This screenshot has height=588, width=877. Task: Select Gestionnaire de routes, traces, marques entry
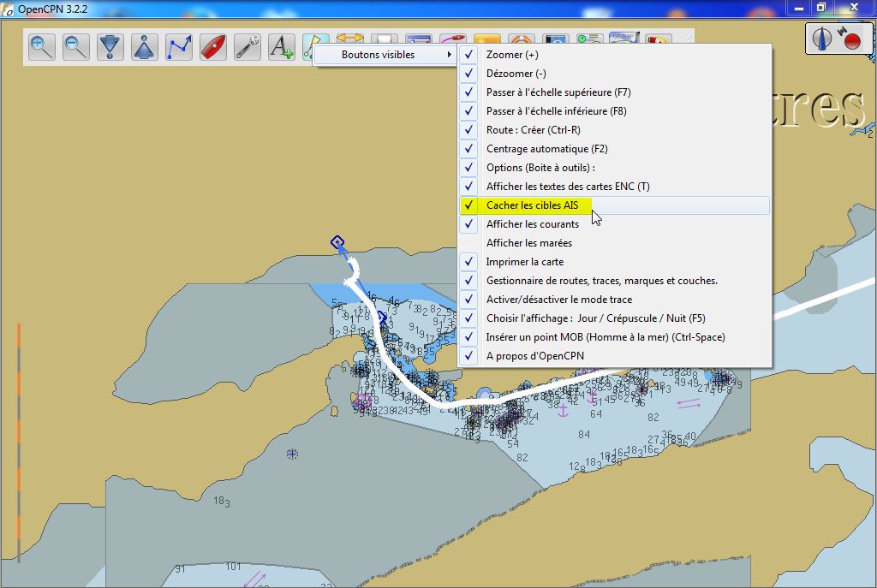614,281
